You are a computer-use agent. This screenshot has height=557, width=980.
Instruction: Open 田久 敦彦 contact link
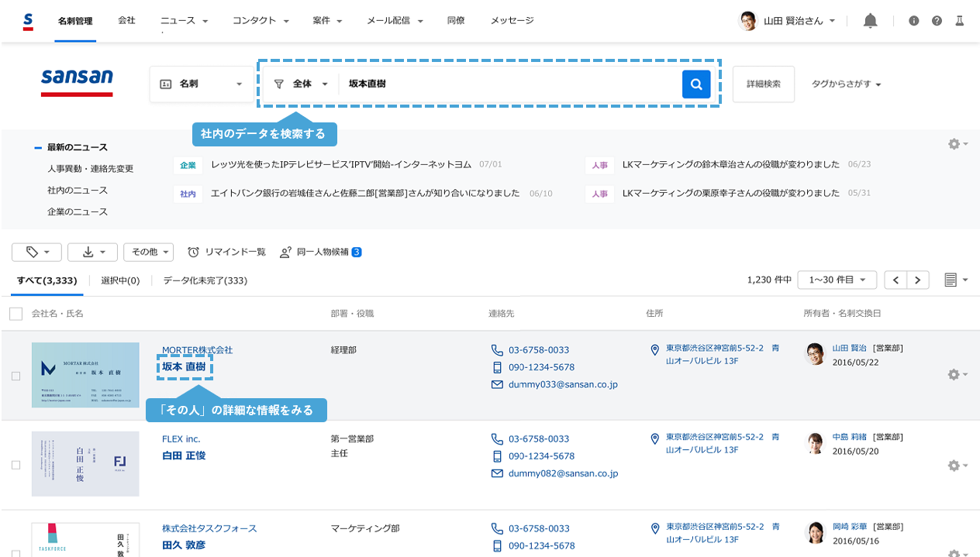184,545
